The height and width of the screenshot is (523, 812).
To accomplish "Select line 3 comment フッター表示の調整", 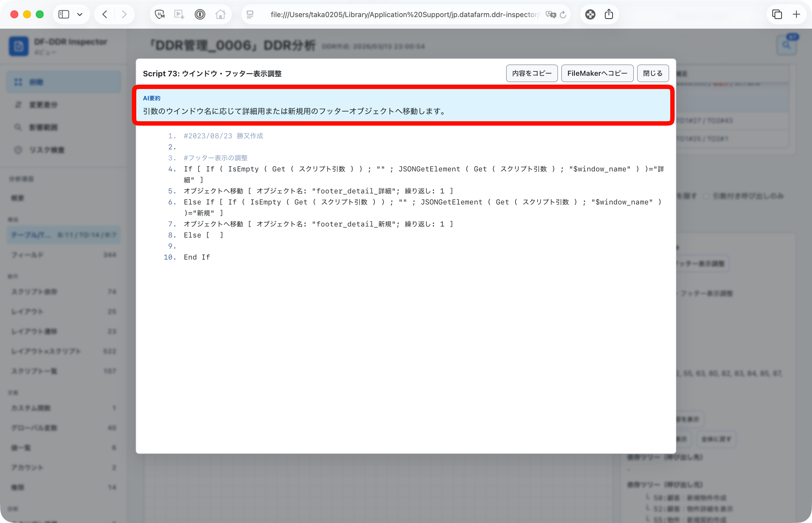I will tap(215, 158).
